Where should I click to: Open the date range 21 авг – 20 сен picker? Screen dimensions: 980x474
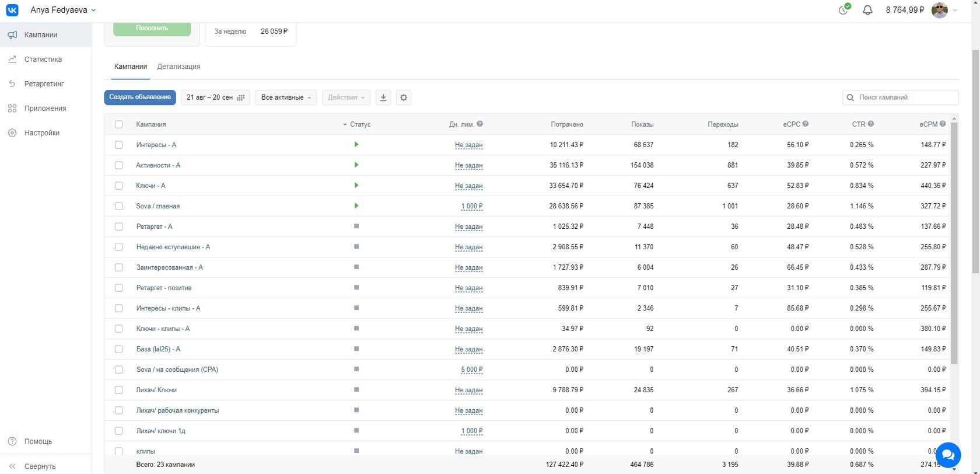pyautogui.click(x=216, y=97)
